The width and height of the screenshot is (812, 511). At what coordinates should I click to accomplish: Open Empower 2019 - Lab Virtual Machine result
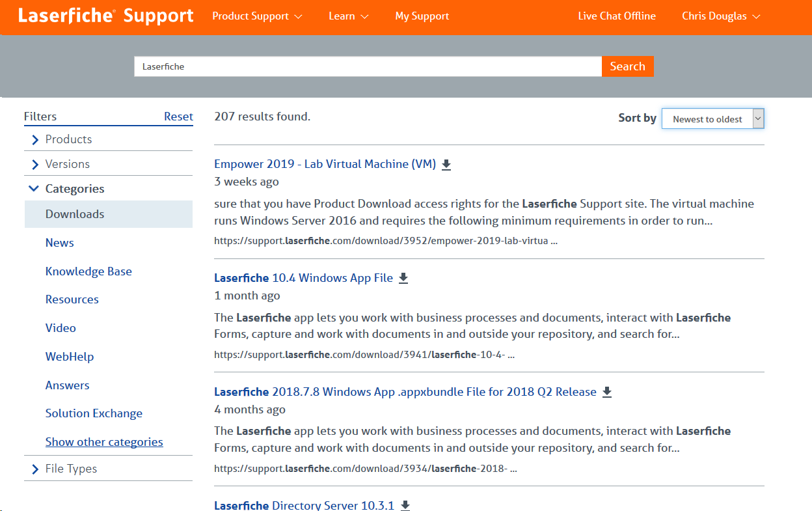click(x=325, y=164)
